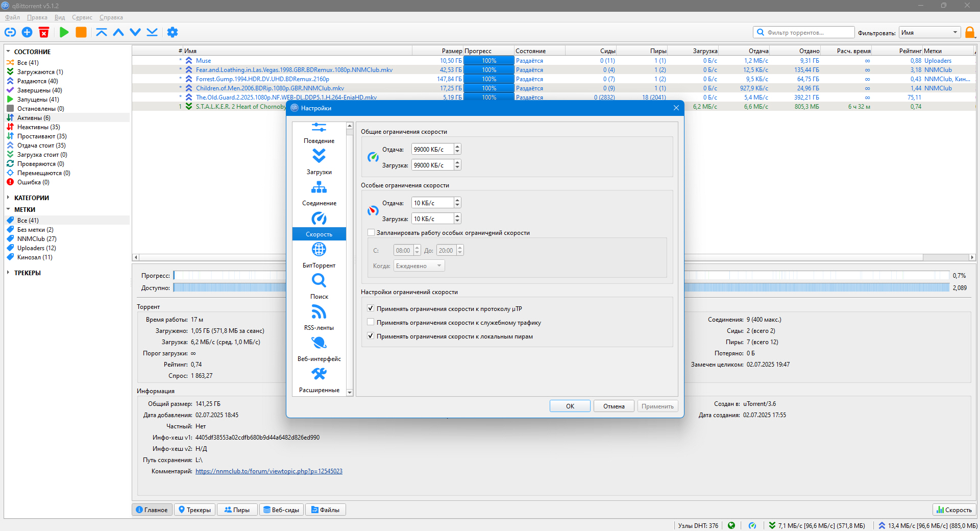Collapse the МЕТКИ sidebar section
Image resolution: width=980 pixels, height=531 pixels.
[8, 209]
